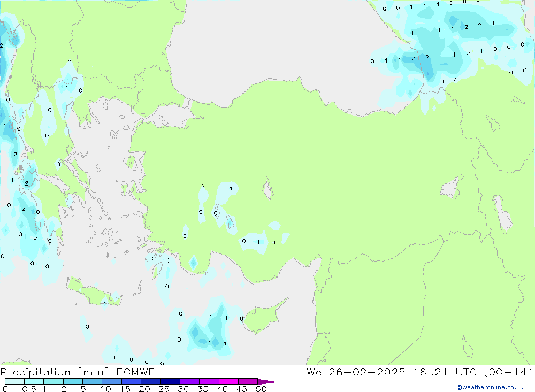Viewport: 535px width, 392px height.
Task: Choose the 20–25 mm dark blue swatch
Action: (151, 381)
